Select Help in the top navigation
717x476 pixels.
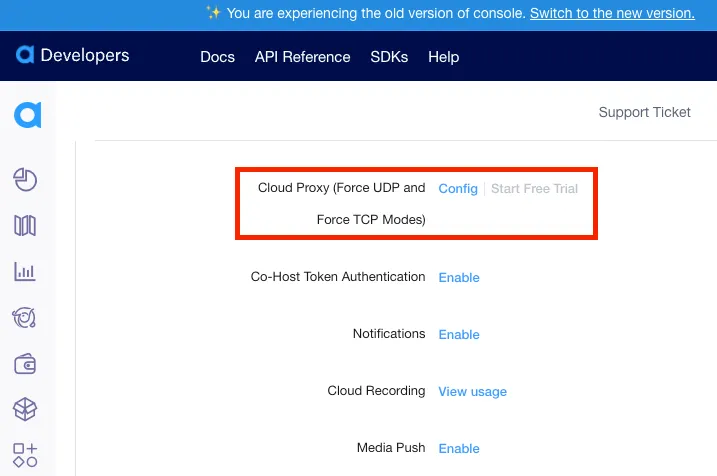(x=443, y=57)
